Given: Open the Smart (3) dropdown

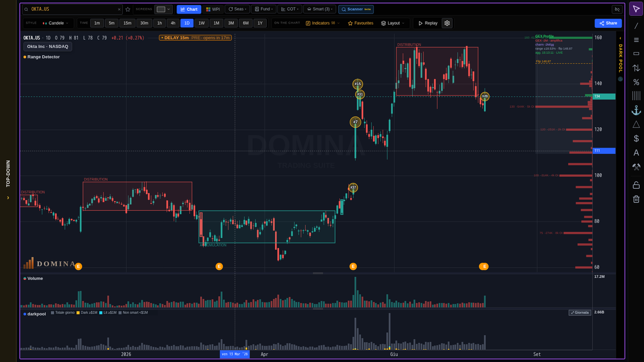Looking at the screenshot, I should tap(319, 9).
